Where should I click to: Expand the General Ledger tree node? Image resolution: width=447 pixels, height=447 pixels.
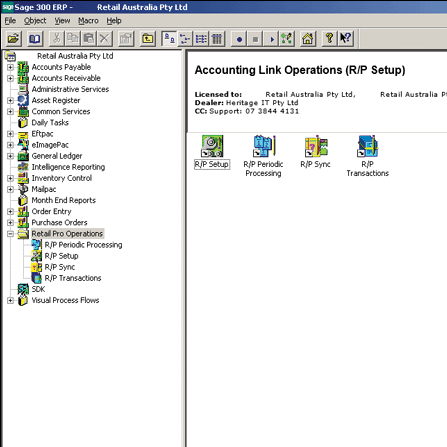coord(10,156)
